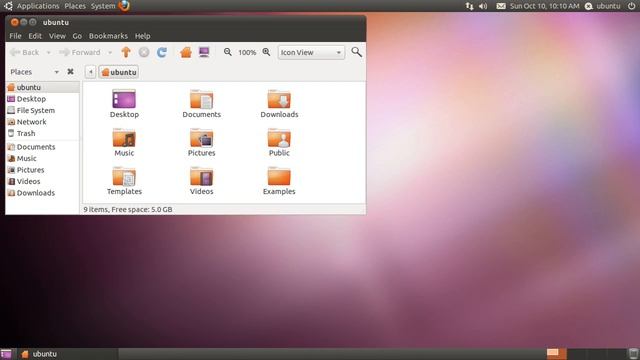Open the Edit menu
Viewport: 640px width, 360px height.
[35, 36]
